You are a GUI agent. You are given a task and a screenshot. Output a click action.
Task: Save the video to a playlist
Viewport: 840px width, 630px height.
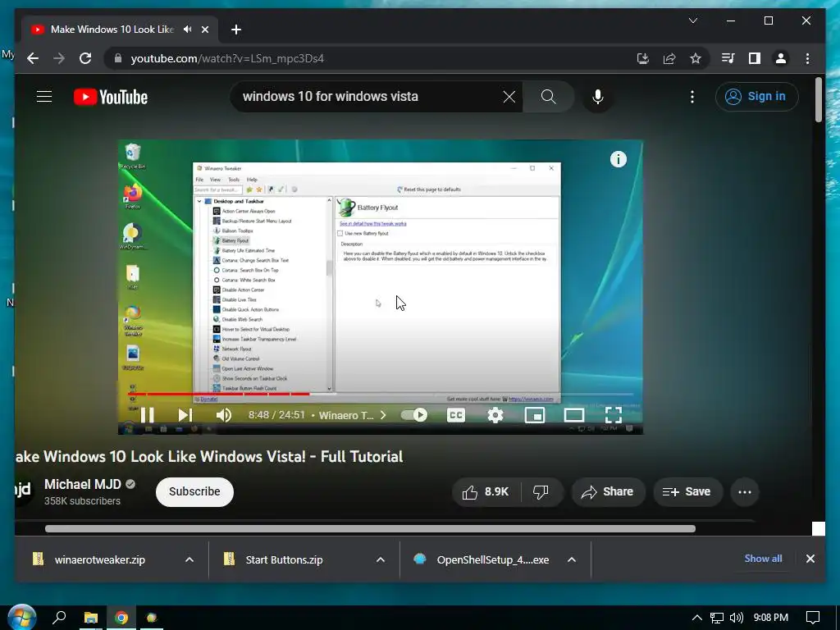tap(687, 492)
